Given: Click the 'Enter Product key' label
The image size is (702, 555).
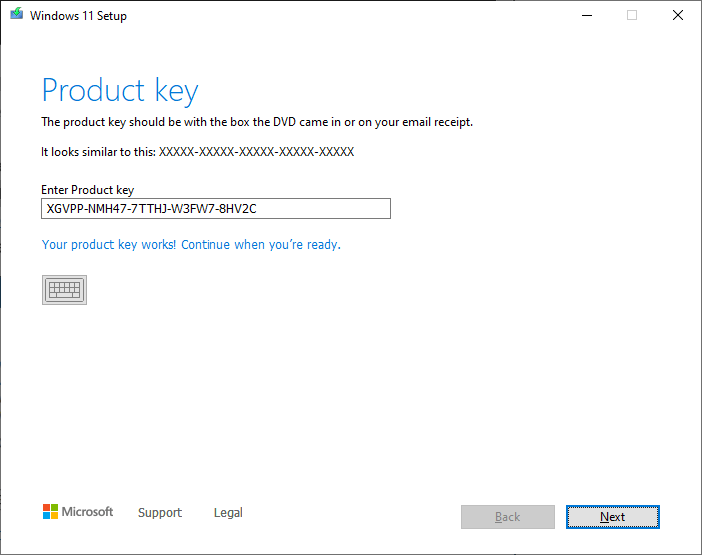Looking at the screenshot, I should [x=88, y=190].
